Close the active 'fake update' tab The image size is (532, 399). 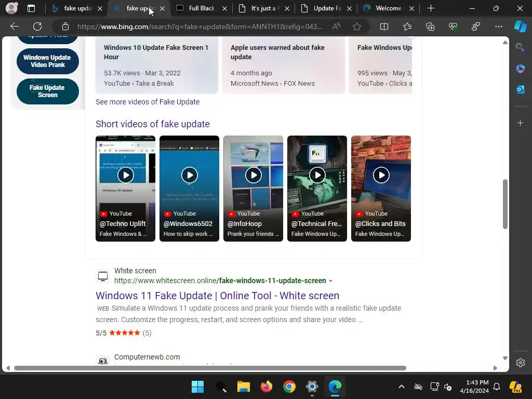pyautogui.click(x=162, y=9)
